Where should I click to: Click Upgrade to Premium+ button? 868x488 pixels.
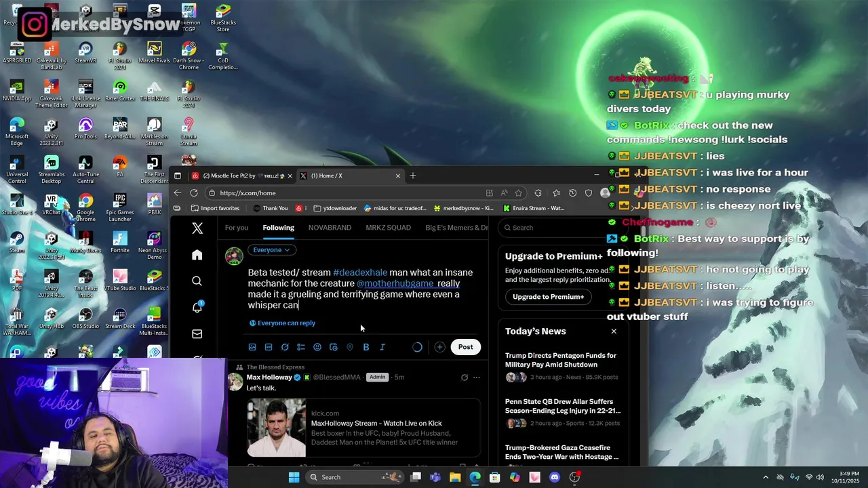click(548, 297)
